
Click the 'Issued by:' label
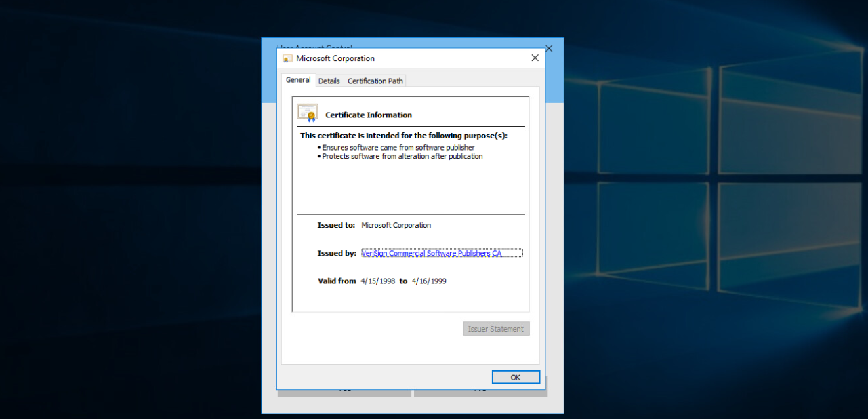tap(337, 253)
